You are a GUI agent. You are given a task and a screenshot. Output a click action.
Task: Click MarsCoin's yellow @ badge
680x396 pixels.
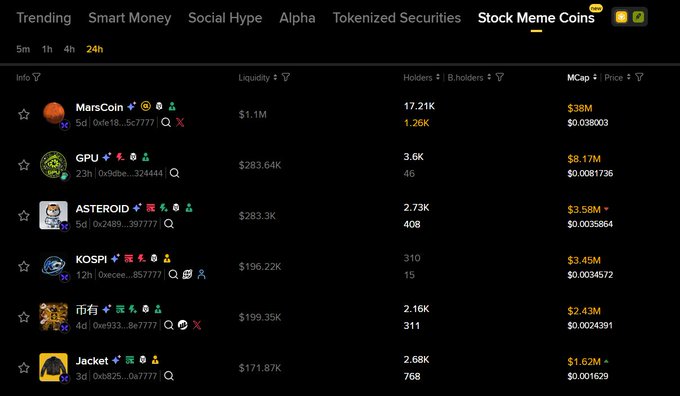coord(146,106)
